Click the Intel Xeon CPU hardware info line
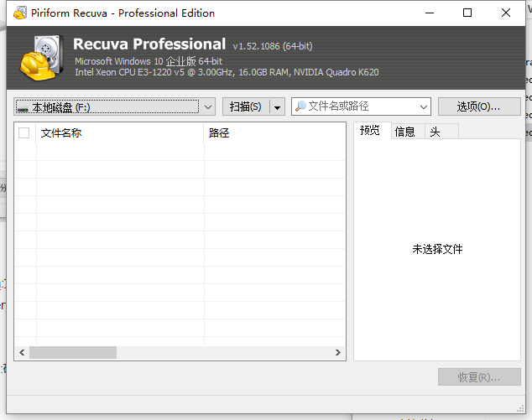The height and width of the screenshot is (420, 532). [227, 72]
